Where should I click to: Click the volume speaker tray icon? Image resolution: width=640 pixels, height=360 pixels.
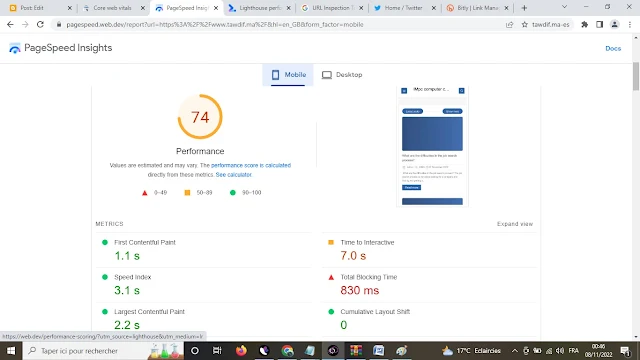pos(560,351)
